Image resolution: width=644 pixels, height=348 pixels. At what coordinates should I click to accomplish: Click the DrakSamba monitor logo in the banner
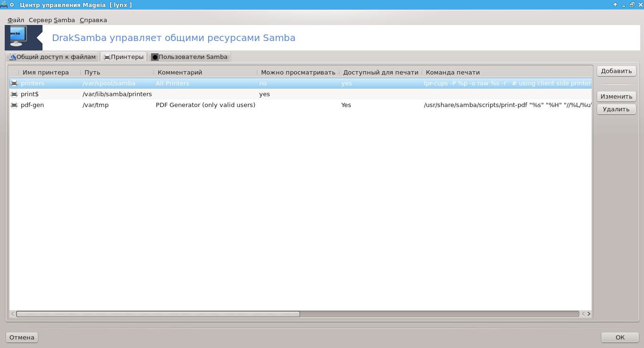coord(19,37)
